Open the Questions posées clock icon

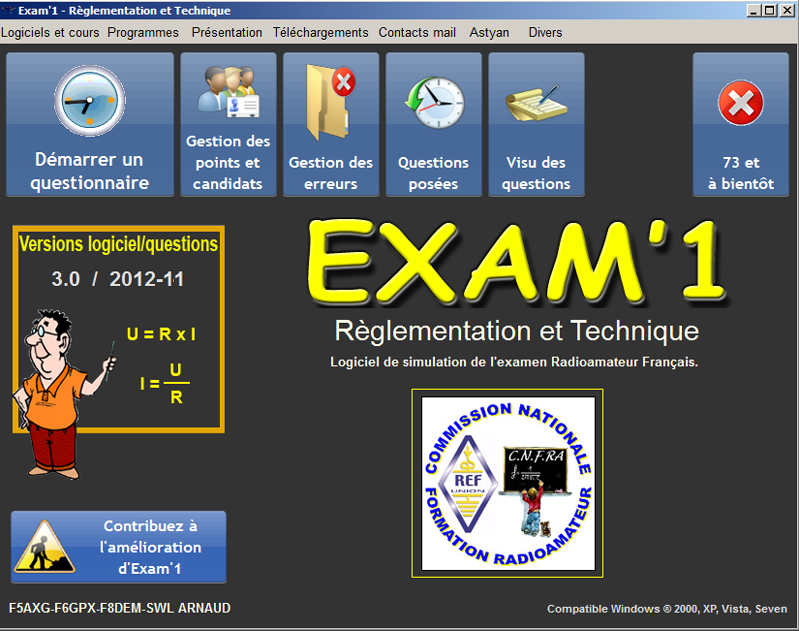[434, 102]
